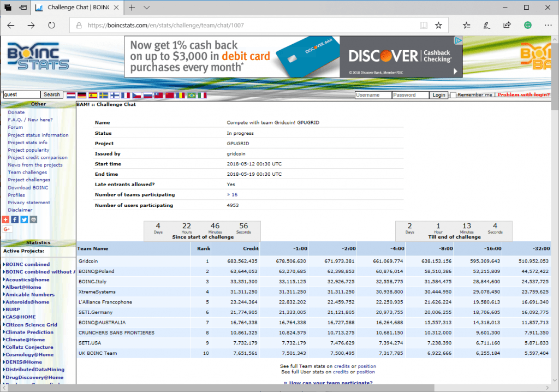Screen dimensions: 559x392
Task: Open Project popularity link
Action: (x=28, y=150)
